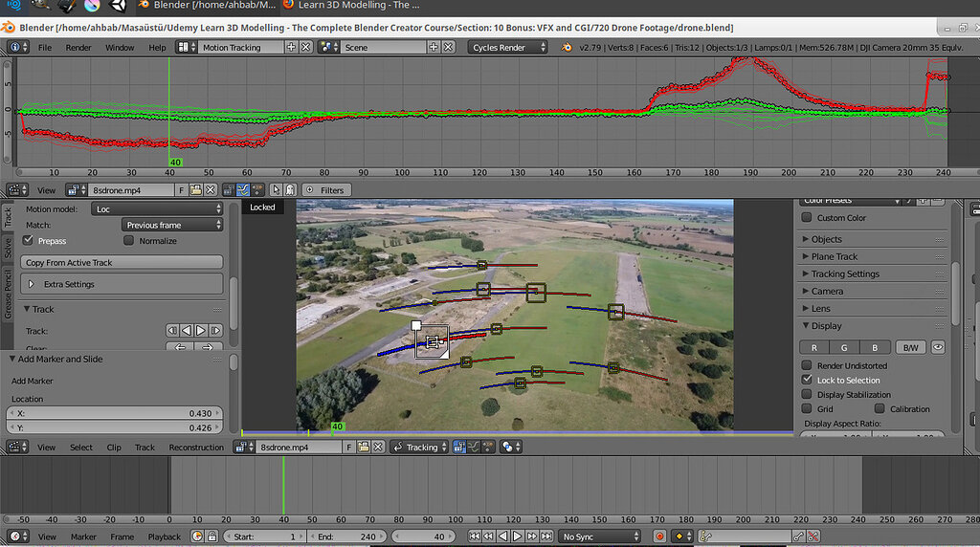
Task: Click the B/W channel button
Action: [909, 347]
